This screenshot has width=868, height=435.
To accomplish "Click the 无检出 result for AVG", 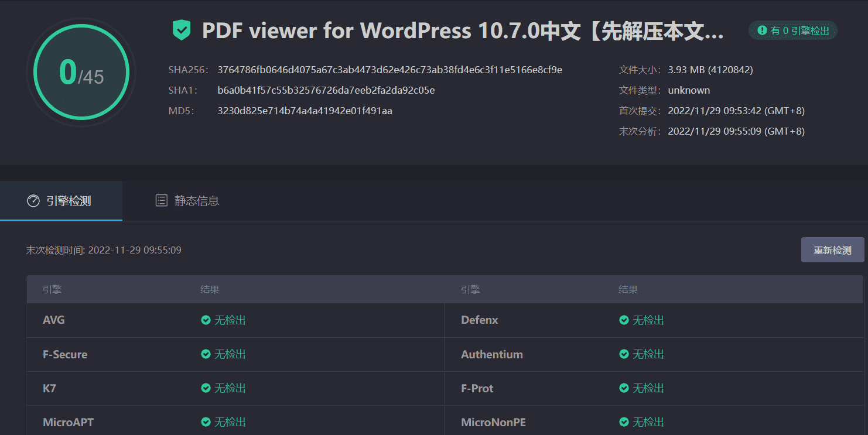I will click(x=230, y=320).
